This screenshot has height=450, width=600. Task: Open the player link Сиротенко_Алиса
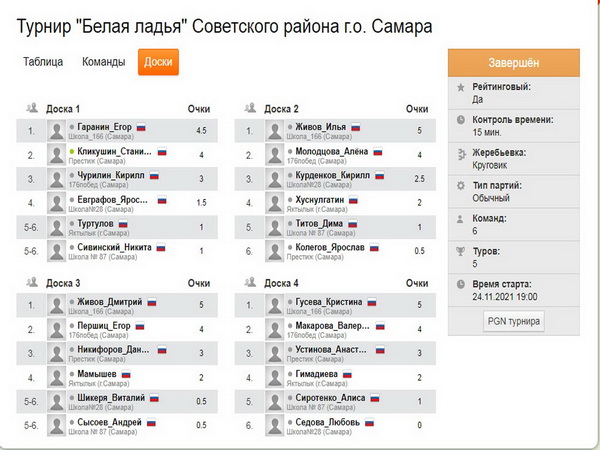click(x=330, y=397)
